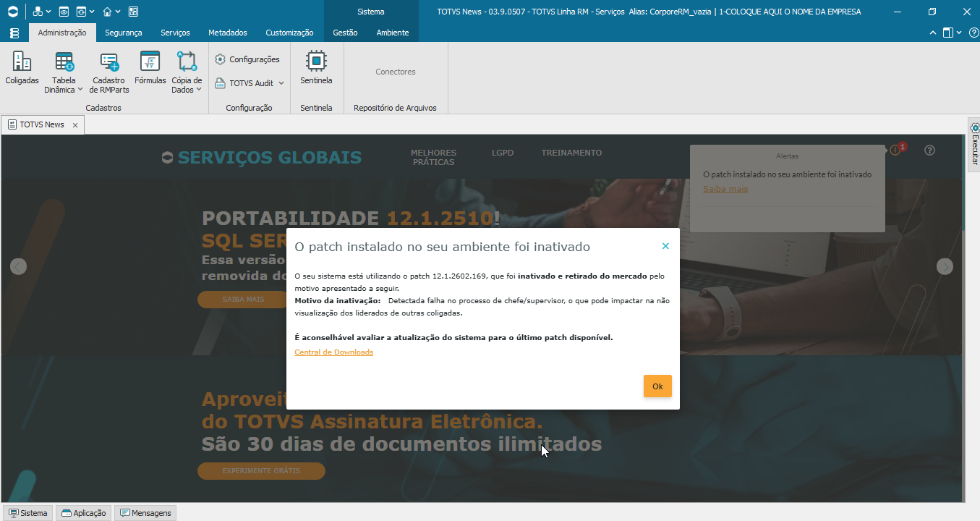Open the Fórmulas tool
This screenshot has height=521, width=980.
coord(150,69)
